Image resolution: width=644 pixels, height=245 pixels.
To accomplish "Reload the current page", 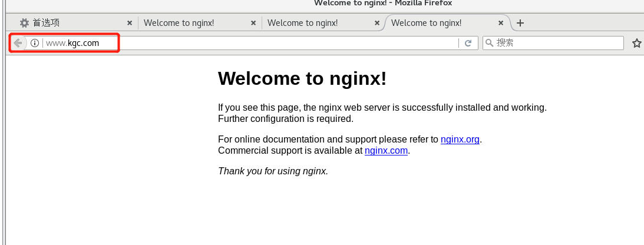I will tap(468, 43).
